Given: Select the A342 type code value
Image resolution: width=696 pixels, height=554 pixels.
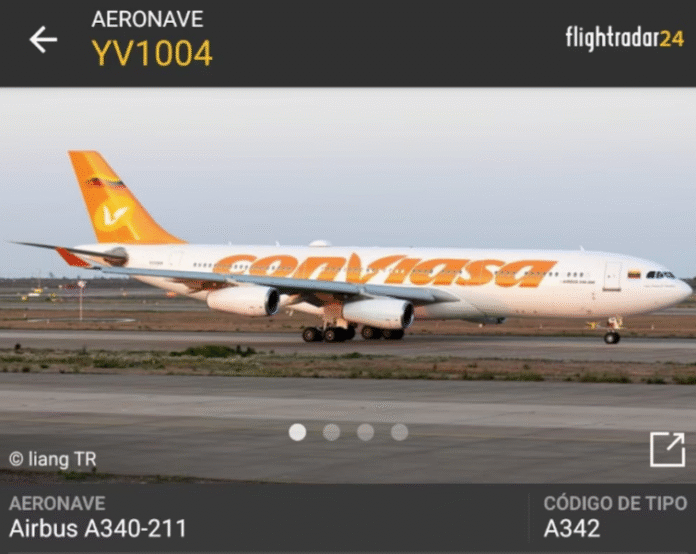Looking at the screenshot, I should [x=572, y=528].
